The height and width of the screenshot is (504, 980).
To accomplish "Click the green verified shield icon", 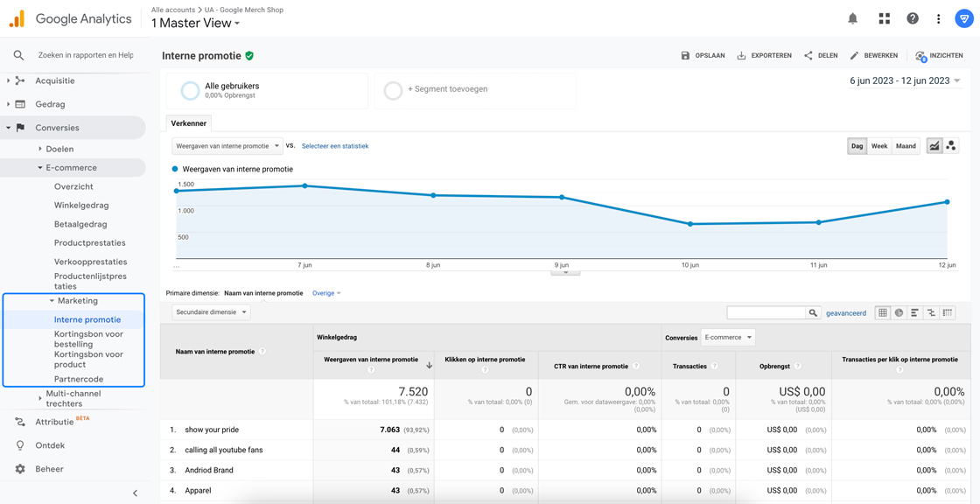I will [249, 56].
